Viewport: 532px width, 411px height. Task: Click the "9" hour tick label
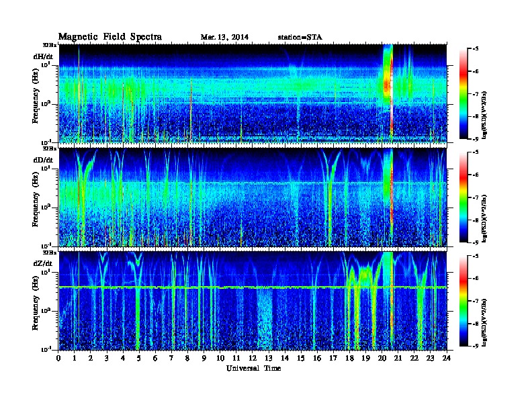tap(204, 359)
